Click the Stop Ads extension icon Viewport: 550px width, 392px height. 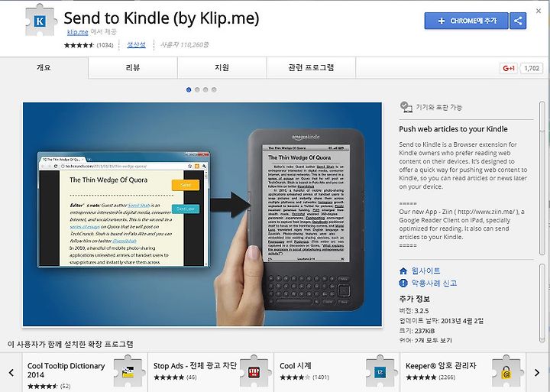click(254, 371)
